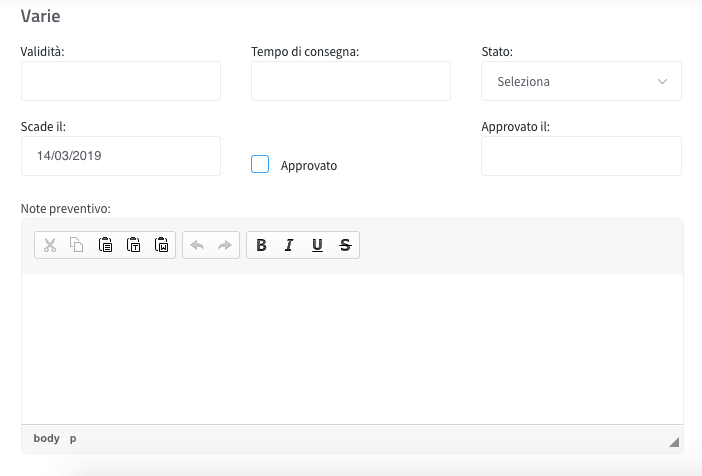The height and width of the screenshot is (476, 702).
Task: Click Paste from Word icon
Action: coord(161,245)
